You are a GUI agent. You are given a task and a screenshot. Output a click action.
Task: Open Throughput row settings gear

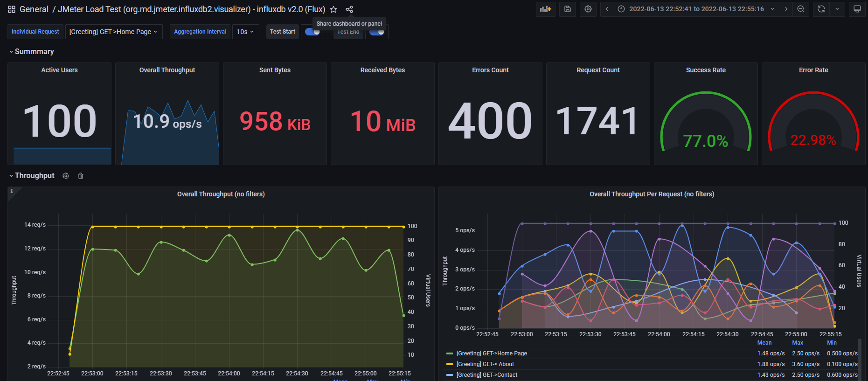(x=66, y=176)
